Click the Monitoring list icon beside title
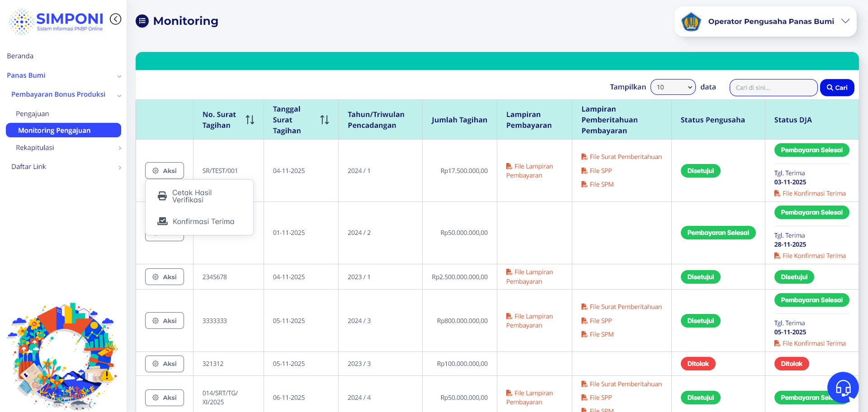The image size is (868, 412). click(x=142, y=21)
